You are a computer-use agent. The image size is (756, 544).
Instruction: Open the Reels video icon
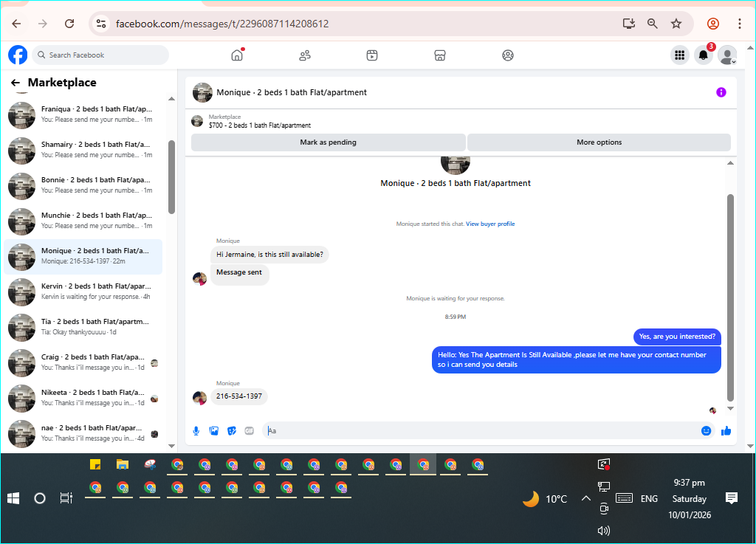372,55
